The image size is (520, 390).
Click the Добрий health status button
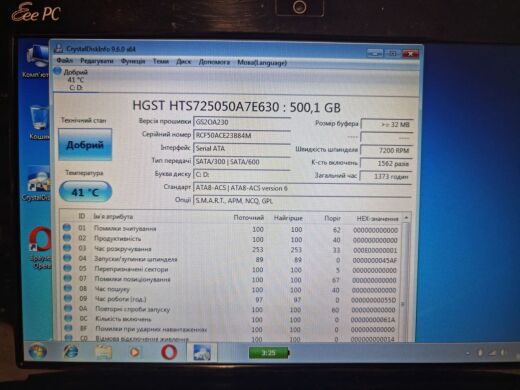click(85, 145)
